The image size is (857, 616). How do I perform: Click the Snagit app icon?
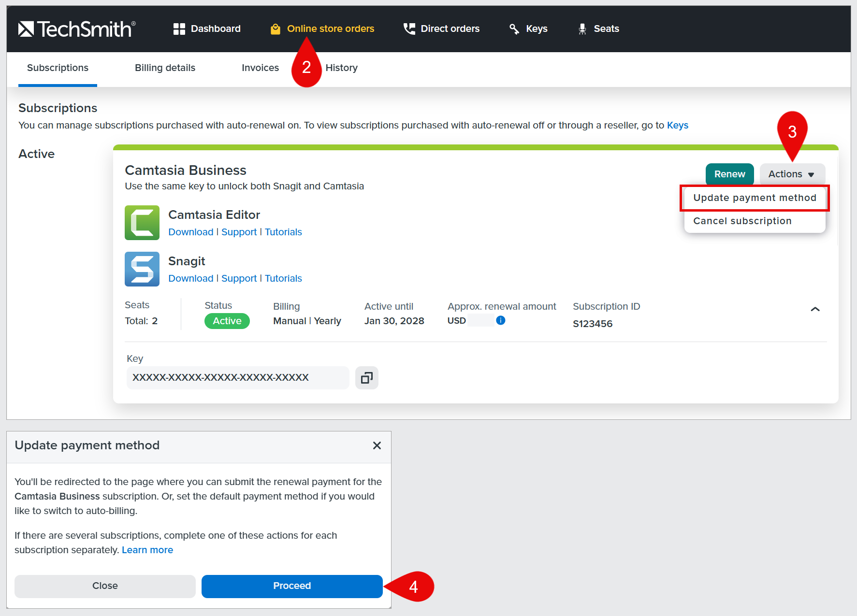point(142,269)
